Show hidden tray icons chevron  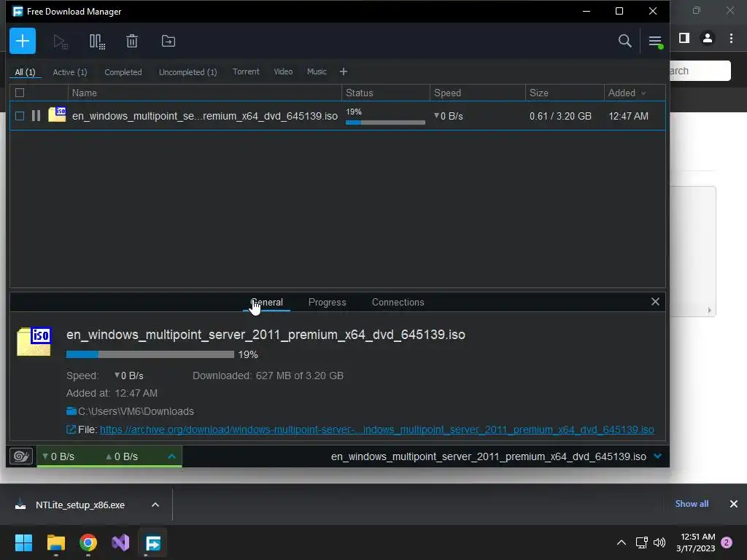[x=622, y=542]
